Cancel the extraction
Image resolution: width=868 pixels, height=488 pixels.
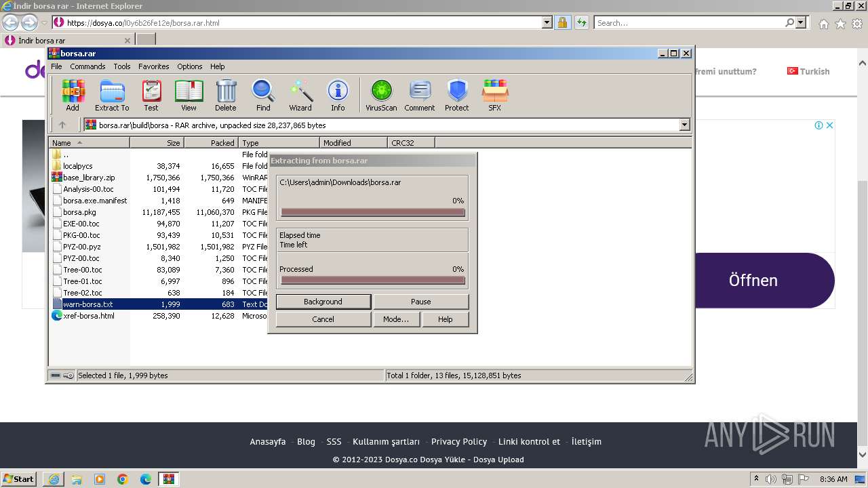(323, 319)
